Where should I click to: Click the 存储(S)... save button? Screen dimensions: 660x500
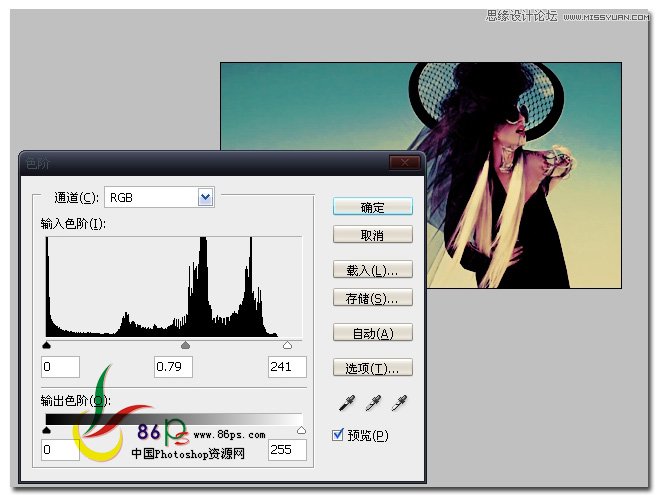pos(373,298)
